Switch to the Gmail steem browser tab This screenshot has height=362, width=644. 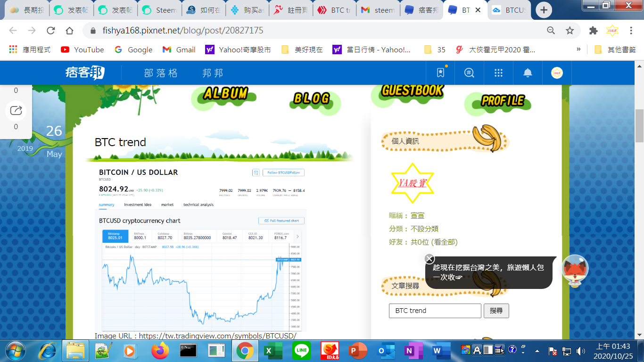tap(378, 10)
